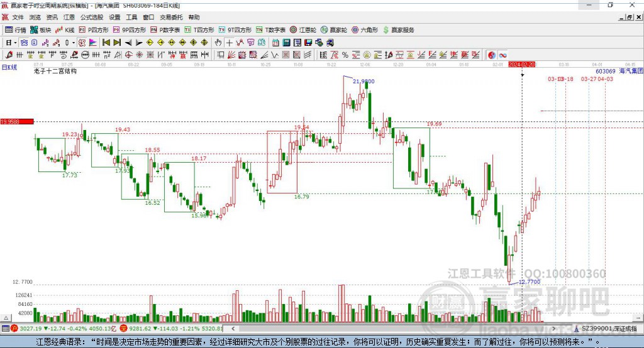Image resolution: width=644 pixels, height=348 pixels.
Task: Select the gold coin 金 circle tool
Action: [367, 55]
